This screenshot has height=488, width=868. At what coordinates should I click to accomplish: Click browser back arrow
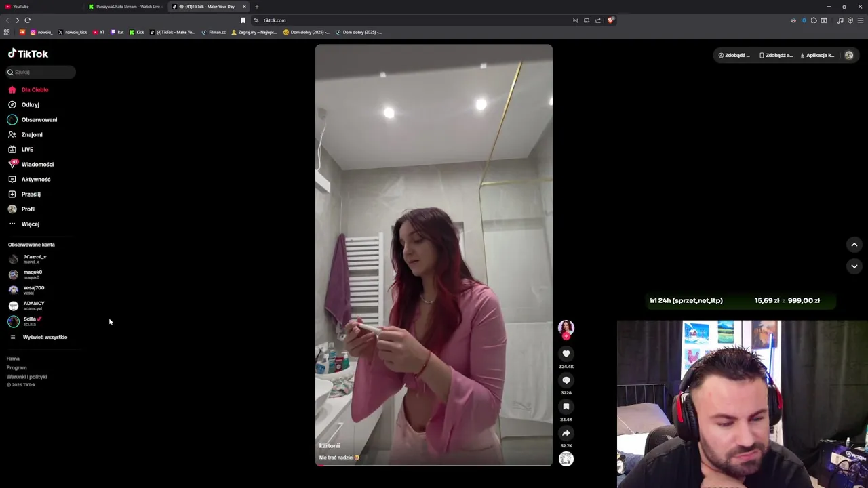[x=7, y=20]
